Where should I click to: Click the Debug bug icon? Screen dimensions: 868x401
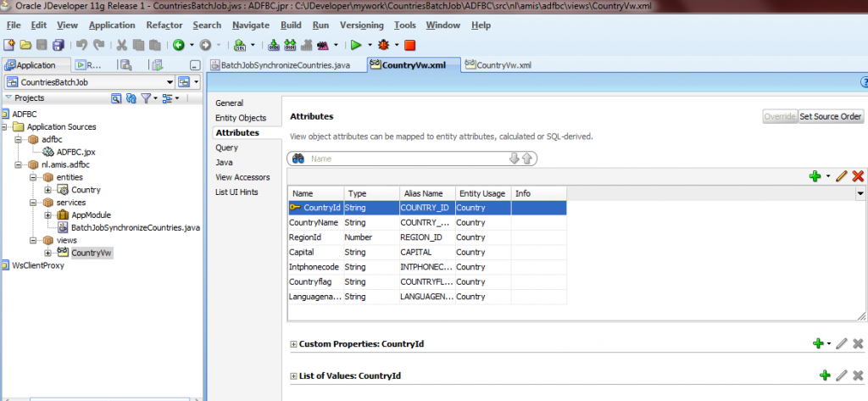pyautogui.click(x=383, y=45)
